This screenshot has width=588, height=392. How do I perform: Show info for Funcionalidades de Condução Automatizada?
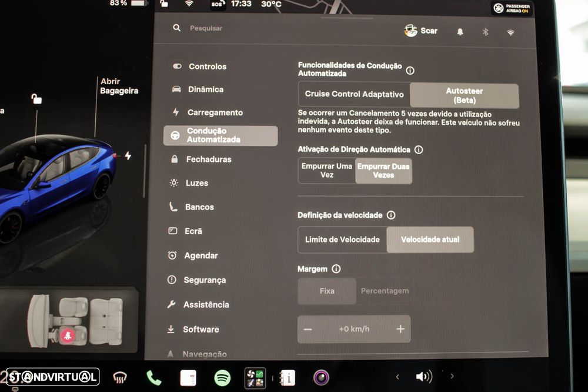[410, 70]
